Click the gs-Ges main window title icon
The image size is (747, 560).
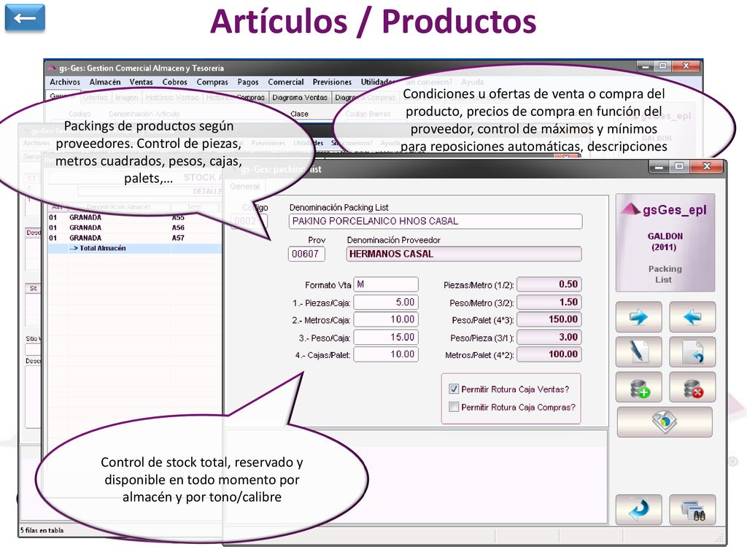click(52, 68)
